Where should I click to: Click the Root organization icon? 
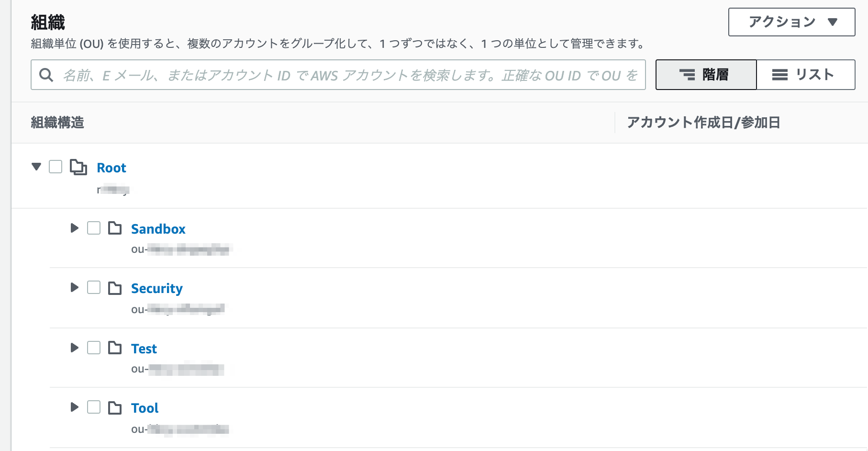(78, 167)
